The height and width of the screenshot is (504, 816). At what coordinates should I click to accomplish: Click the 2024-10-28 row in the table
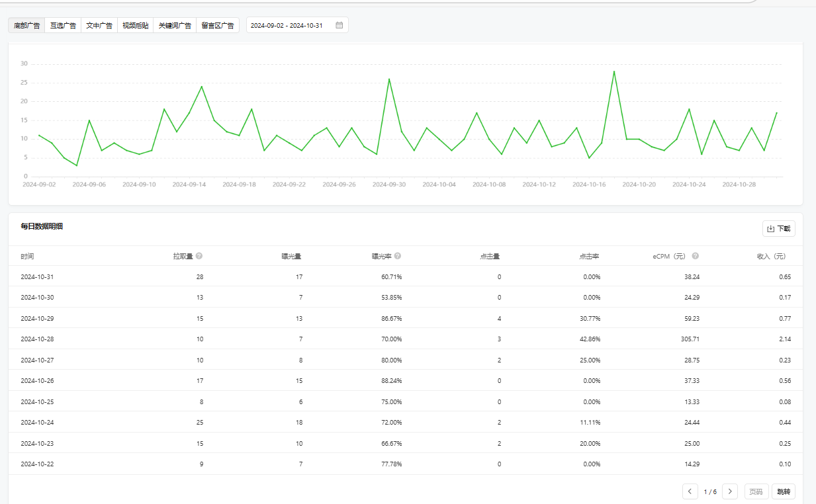point(37,339)
